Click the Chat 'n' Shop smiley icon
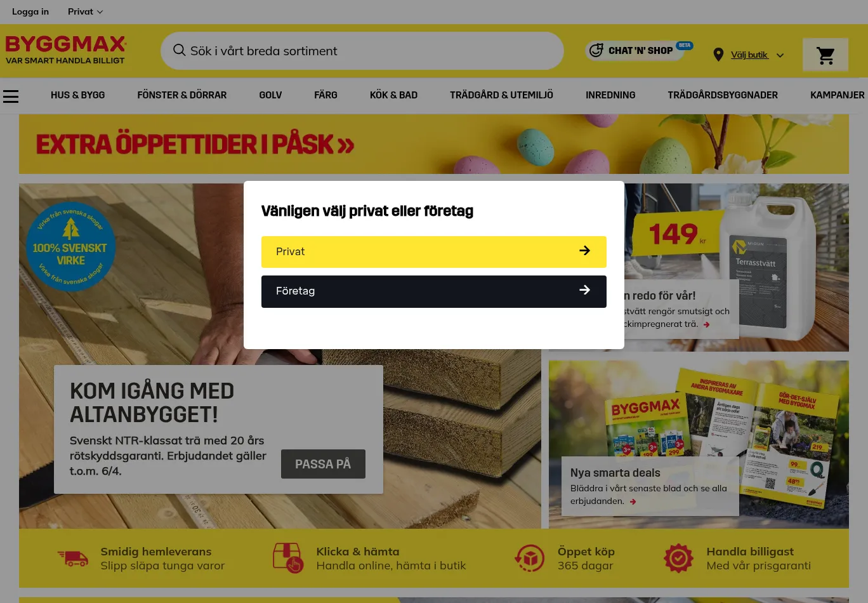This screenshot has height=603, width=868. coord(596,50)
